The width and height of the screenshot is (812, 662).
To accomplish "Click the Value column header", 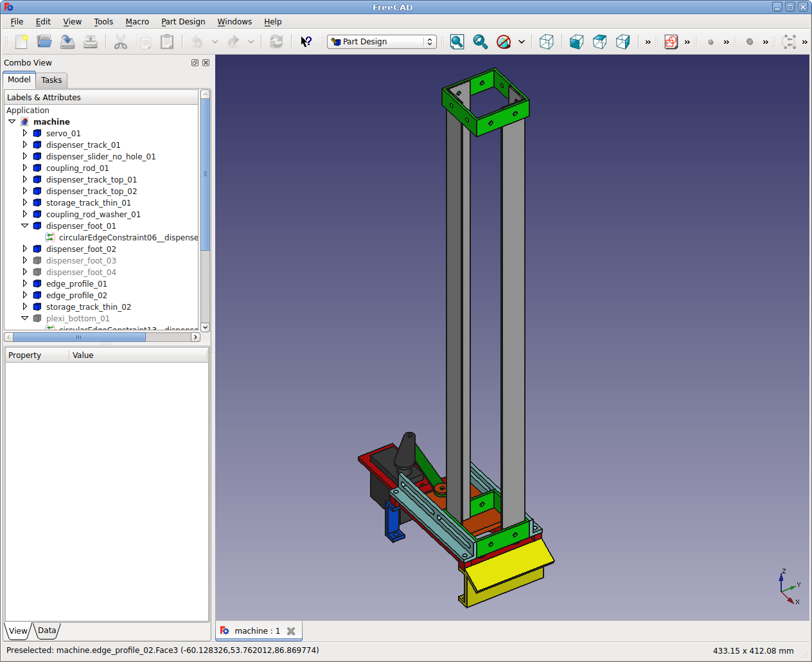I will [139, 355].
